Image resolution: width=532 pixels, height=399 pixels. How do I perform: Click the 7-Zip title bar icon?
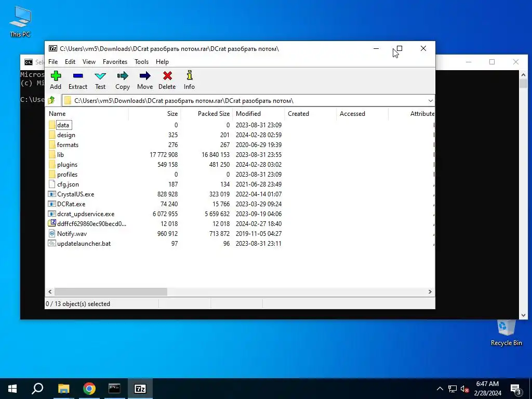[53, 48]
